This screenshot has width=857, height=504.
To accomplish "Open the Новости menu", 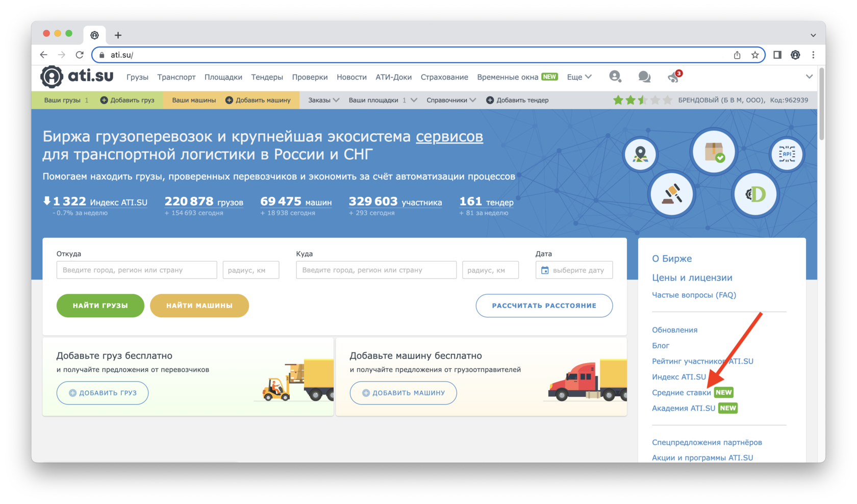I will (351, 77).
